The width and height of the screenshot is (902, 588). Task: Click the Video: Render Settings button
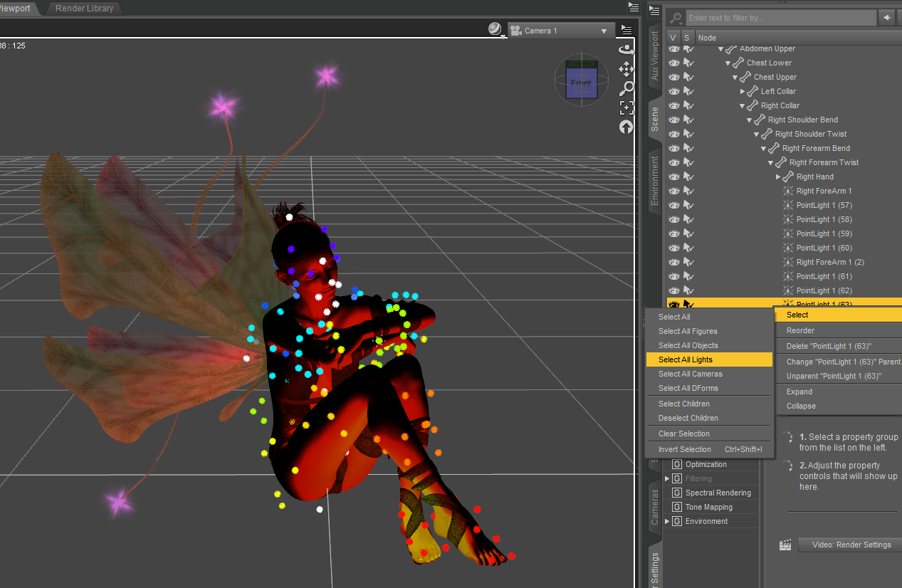849,545
